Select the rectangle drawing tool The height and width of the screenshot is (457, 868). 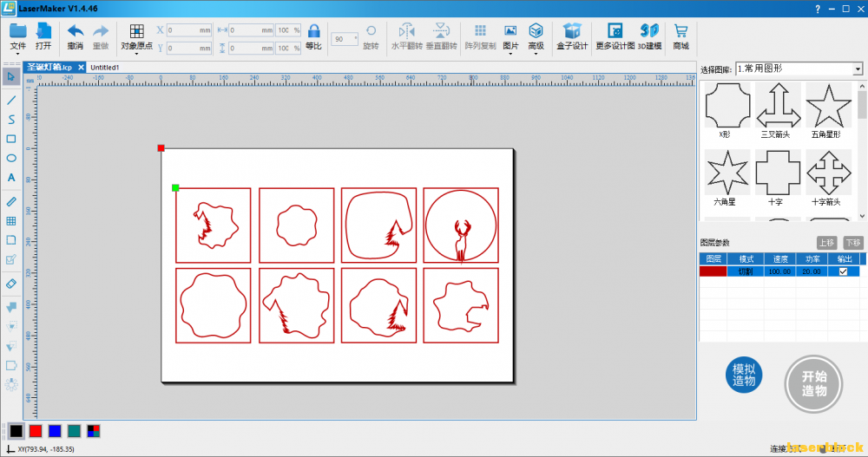coord(11,139)
